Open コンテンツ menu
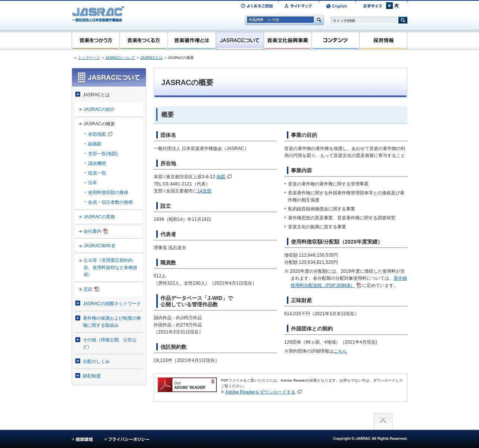The height and width of the screenshot is (448, 479). (335, 40)
